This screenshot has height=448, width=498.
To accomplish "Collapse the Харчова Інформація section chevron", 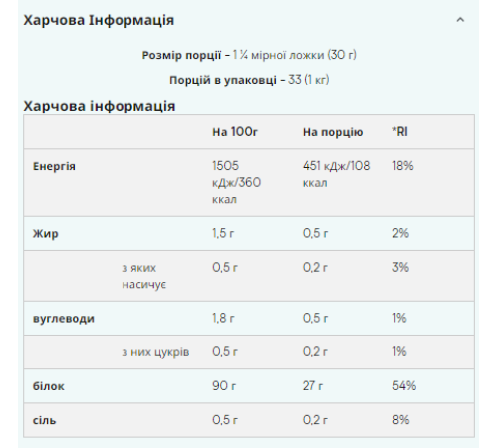I will pyautogui.click(x=460, y=20).
